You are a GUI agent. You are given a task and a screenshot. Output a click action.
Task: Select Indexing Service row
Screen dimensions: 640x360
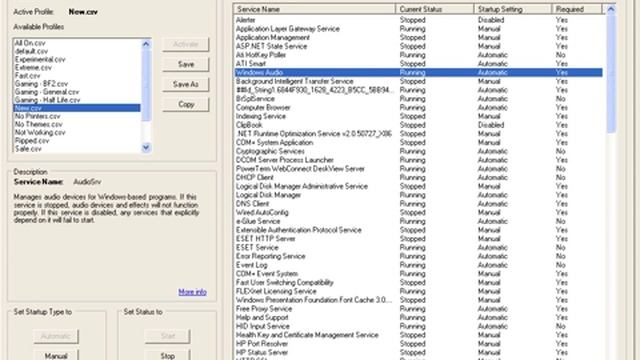418,116
